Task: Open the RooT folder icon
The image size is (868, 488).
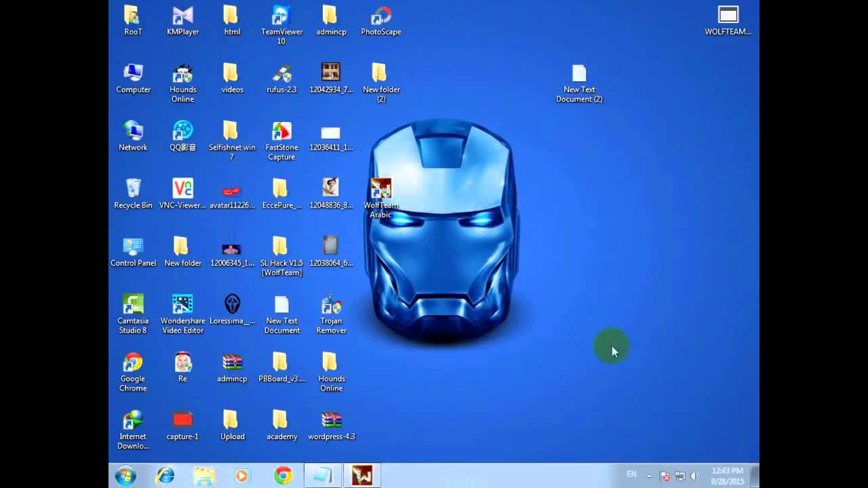Action: [133, 20]
